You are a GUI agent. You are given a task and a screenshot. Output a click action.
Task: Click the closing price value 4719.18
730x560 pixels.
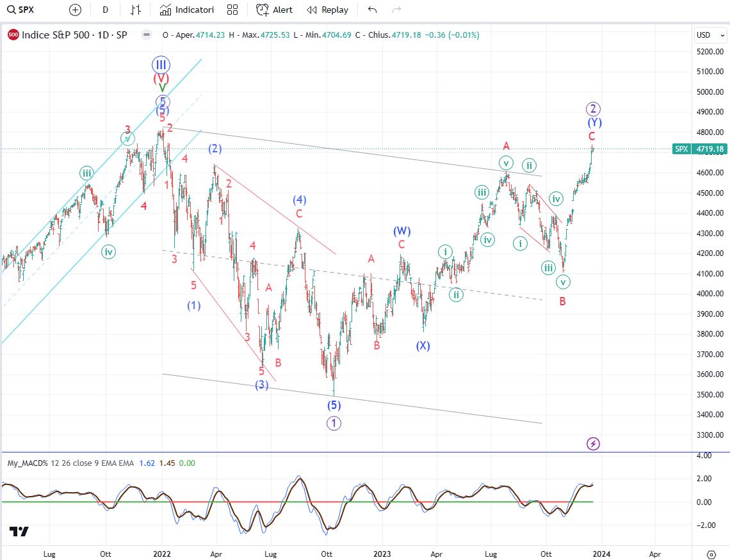pyautogui.click(x=407, y=35)
